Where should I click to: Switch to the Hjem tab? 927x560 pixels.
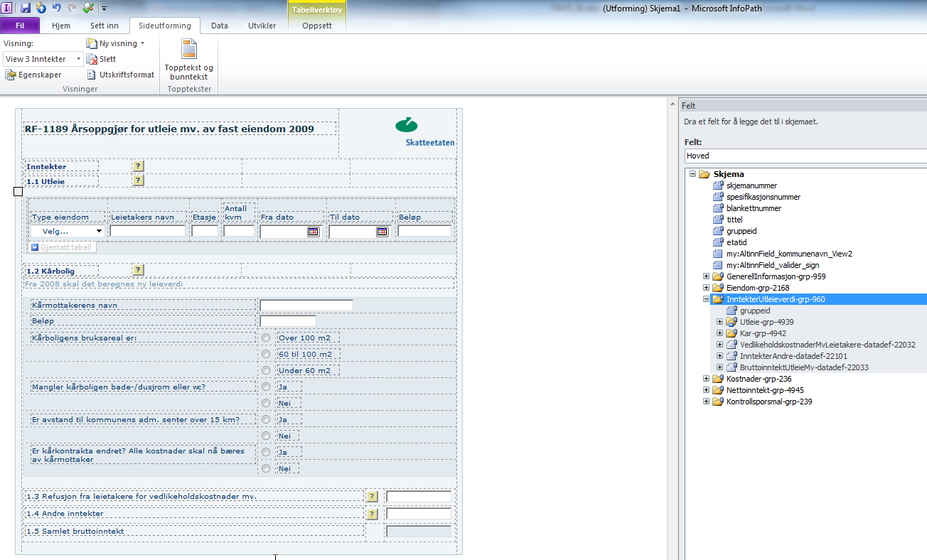point(61,26)
